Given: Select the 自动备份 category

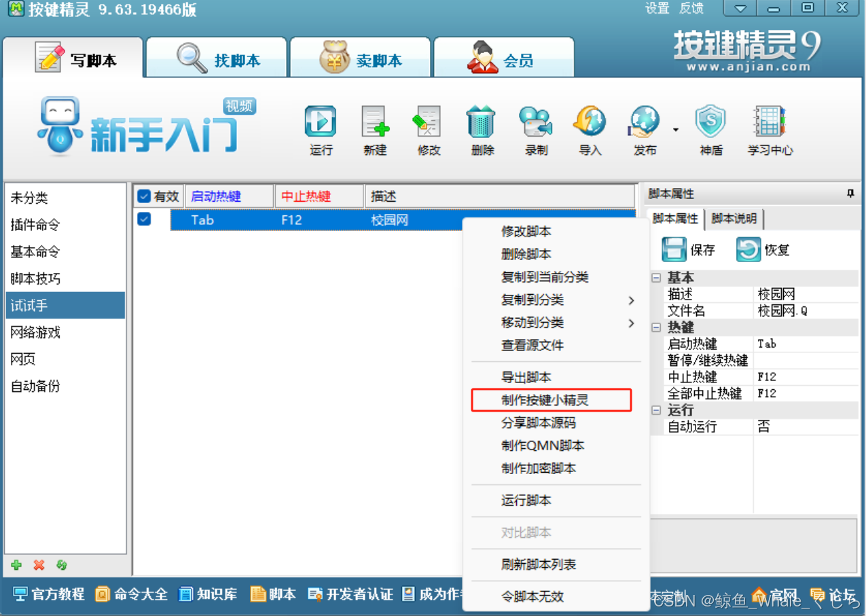Looking at the screenshot, I should point(65,386).
